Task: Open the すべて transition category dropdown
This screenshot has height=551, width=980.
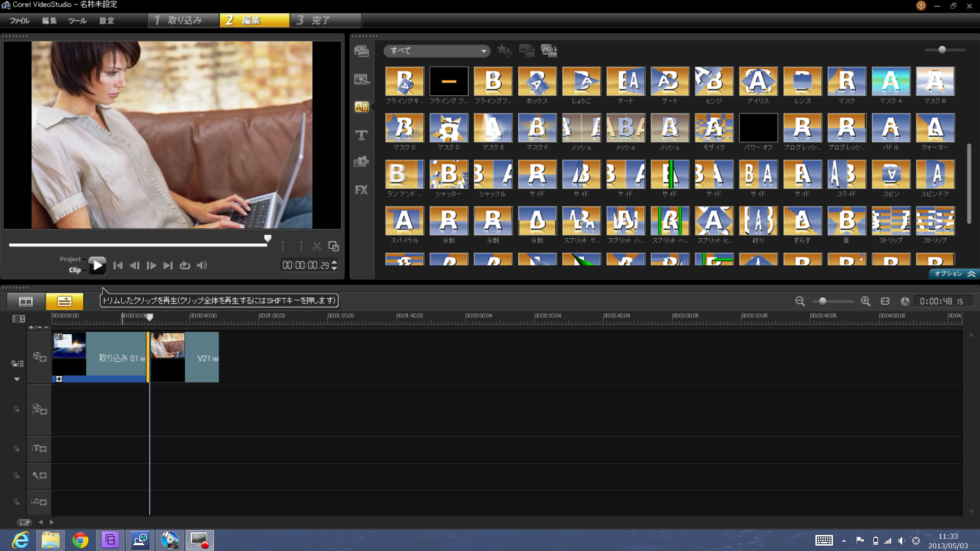Action: (437, 51)
